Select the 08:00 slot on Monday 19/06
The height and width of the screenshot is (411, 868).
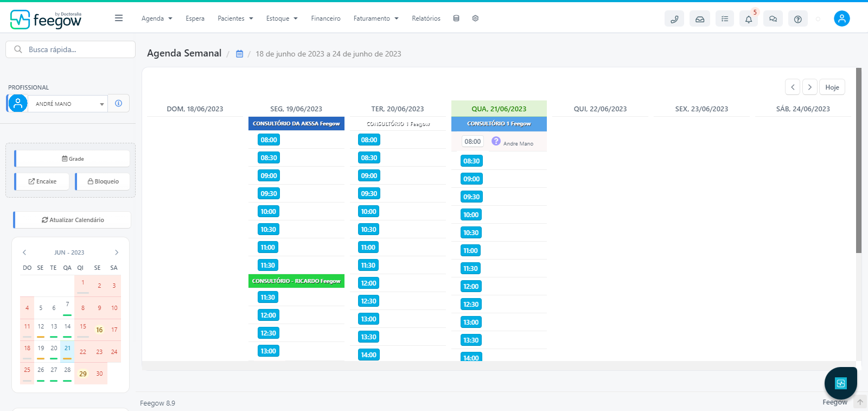click(269, 140)
